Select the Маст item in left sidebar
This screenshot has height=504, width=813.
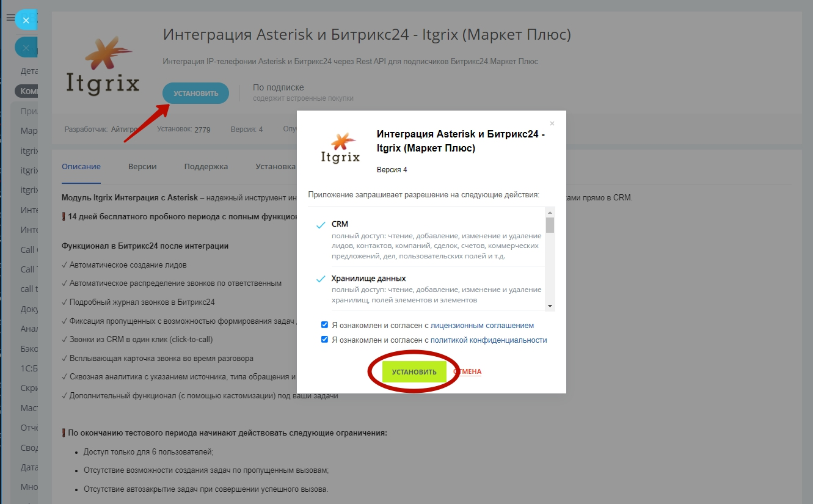pyautogui.click(x=29, y=408)
